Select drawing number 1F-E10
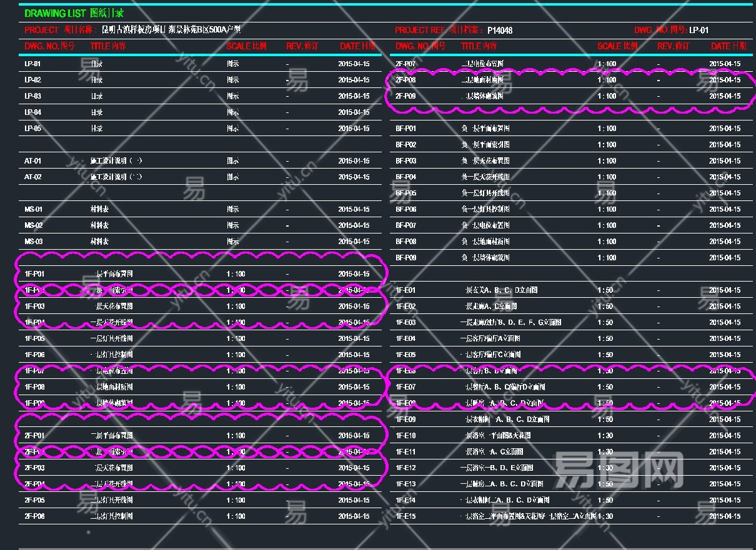The height and width of the screenshot is (550, 756). (x=405, y=436)
